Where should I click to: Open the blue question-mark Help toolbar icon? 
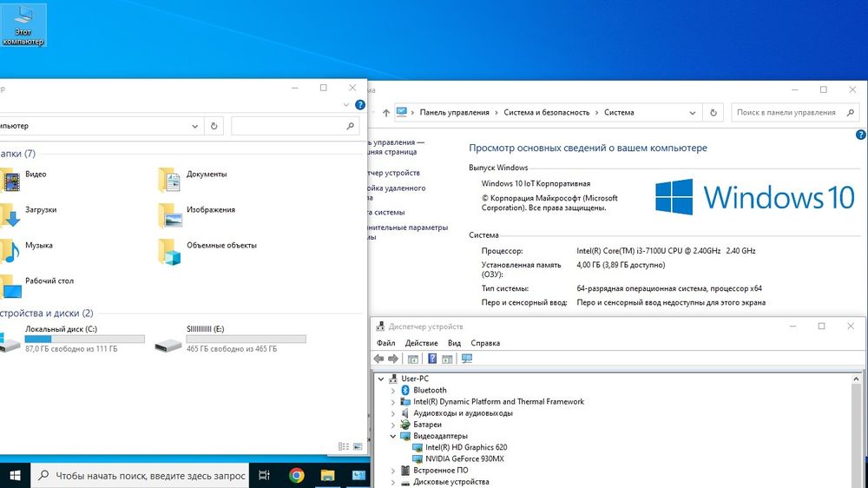[x=432, y=359]
